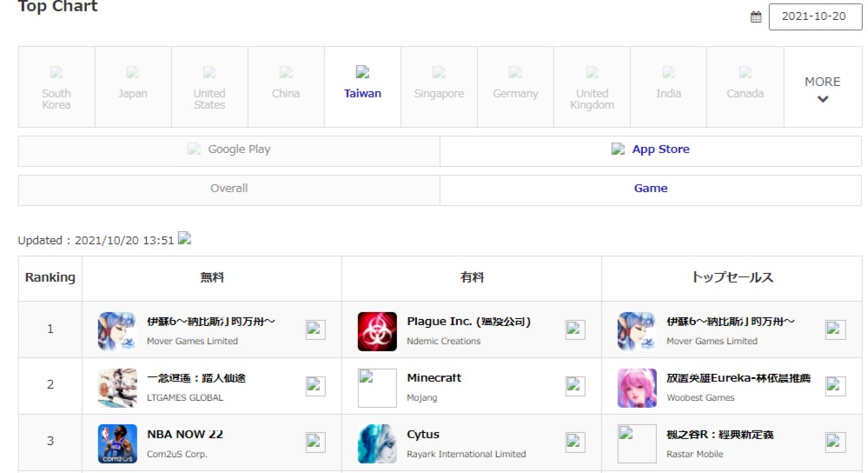868x473 pixels.
Task: Click the link icon beside NBA NOW 22
Action: [315, 442]
